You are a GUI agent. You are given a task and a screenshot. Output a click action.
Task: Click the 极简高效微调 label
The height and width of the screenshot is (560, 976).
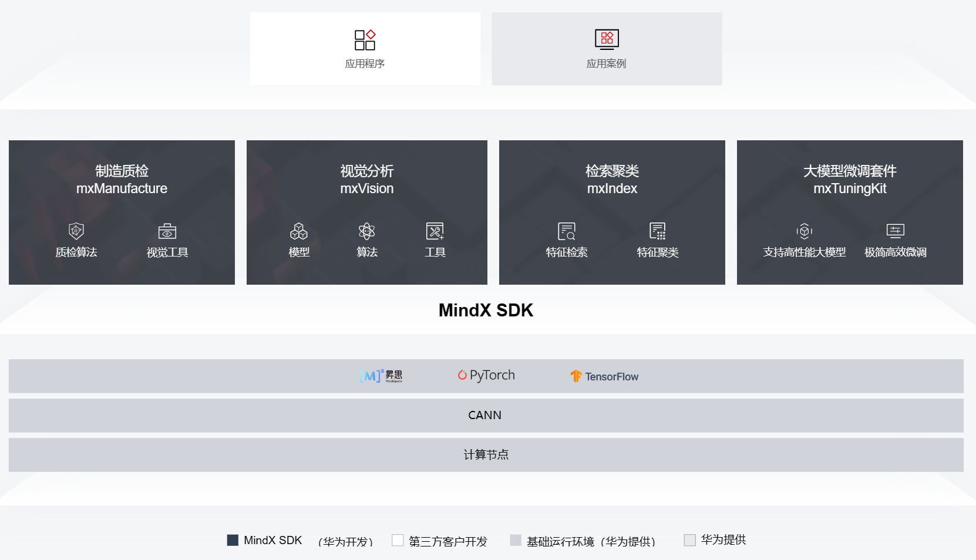[896, 252]
